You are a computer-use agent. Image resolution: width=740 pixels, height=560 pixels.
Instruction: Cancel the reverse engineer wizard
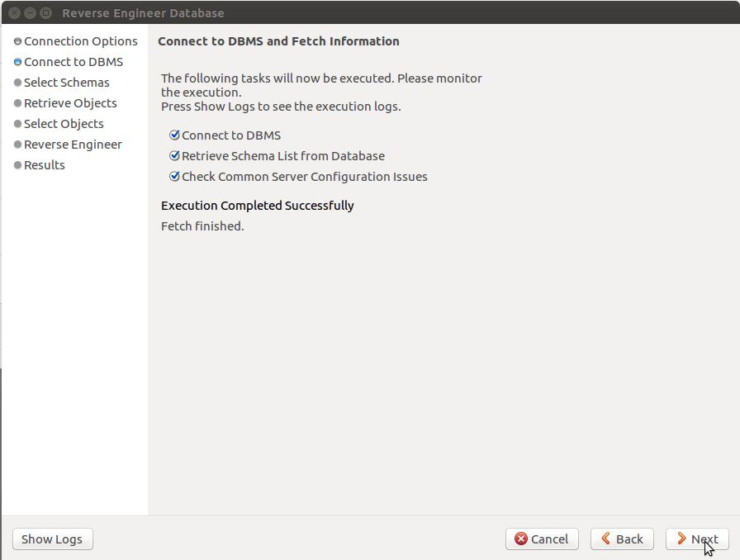[542, 539]
